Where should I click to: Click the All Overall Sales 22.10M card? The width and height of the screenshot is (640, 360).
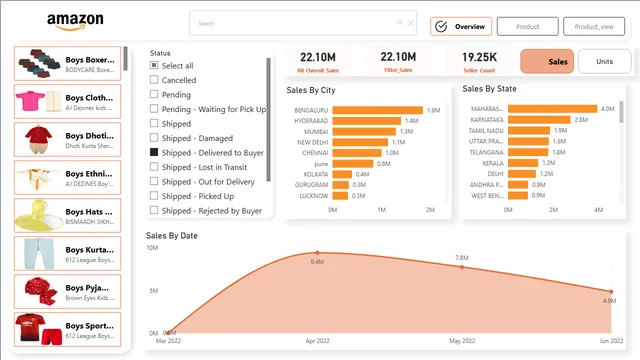318,62
